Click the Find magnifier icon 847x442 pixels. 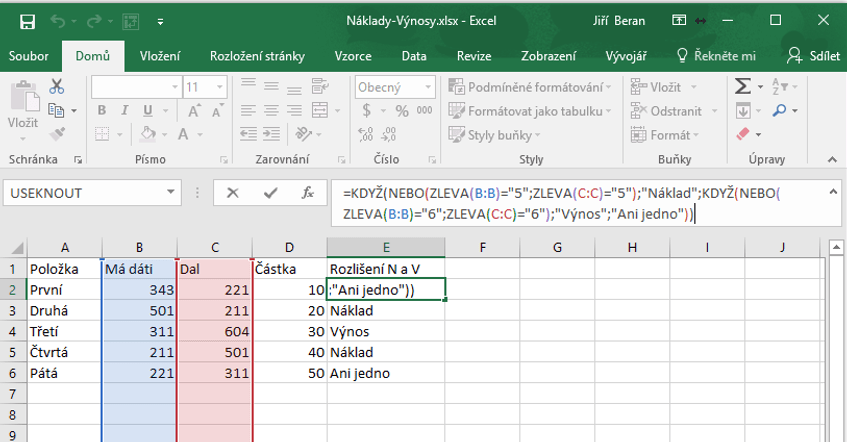pyautogui.click(x=778, y=110)
